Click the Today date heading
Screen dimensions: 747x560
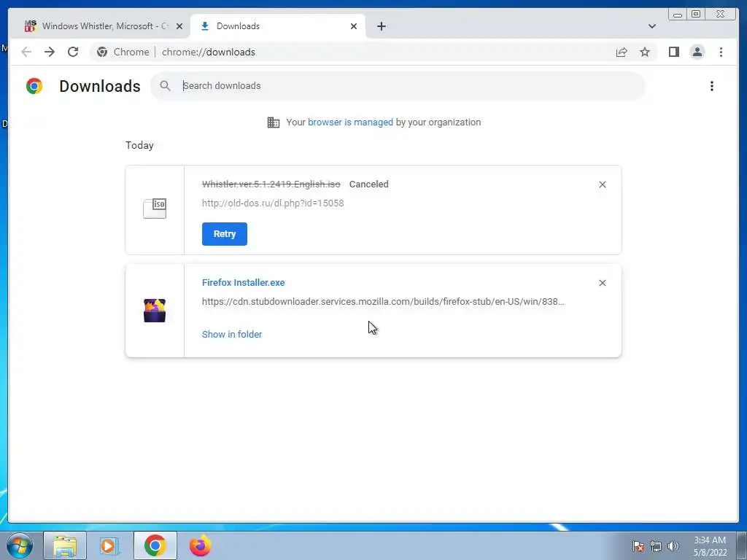click(139, 145)
